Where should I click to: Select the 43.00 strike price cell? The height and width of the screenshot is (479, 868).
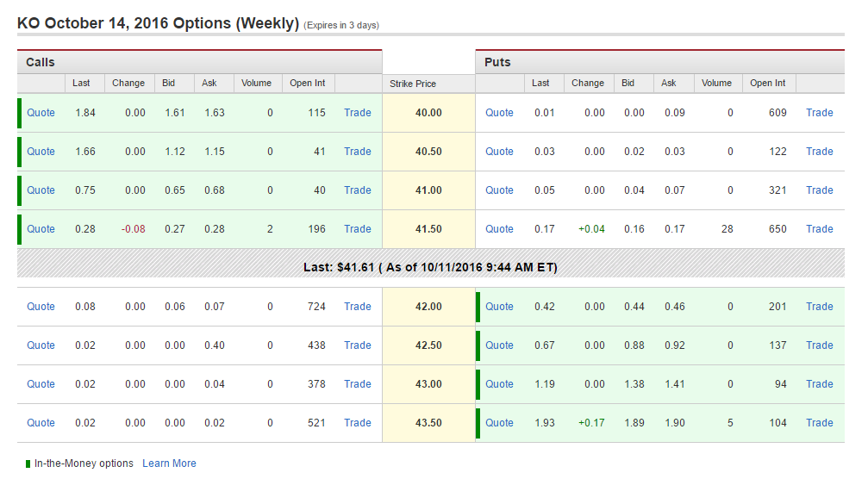[x=428, y=384]
